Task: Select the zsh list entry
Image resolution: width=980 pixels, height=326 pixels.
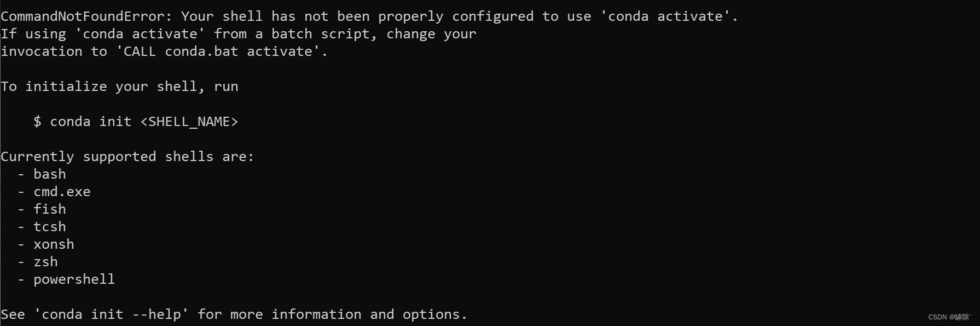Action: tap(45, 262)
